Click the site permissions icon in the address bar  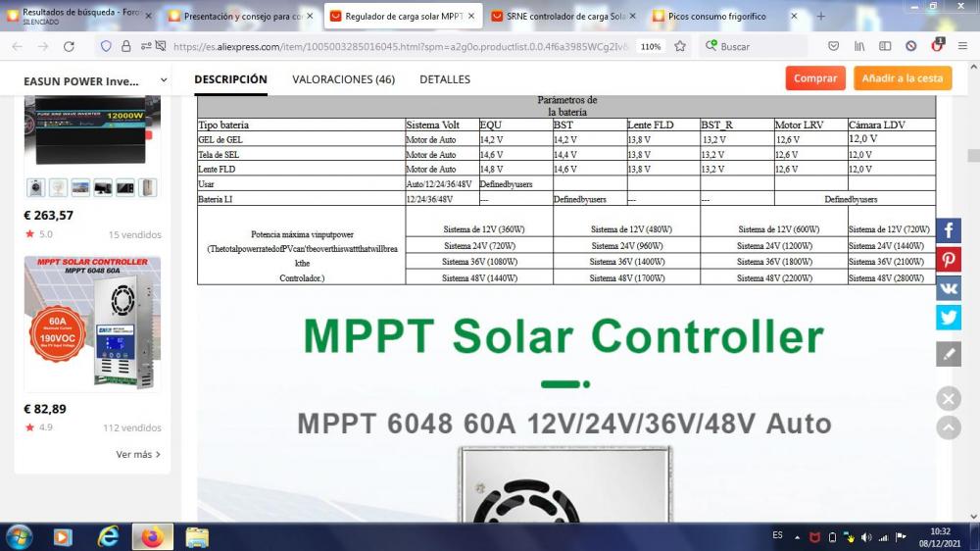pyautogui.click(x=146, y=46)
